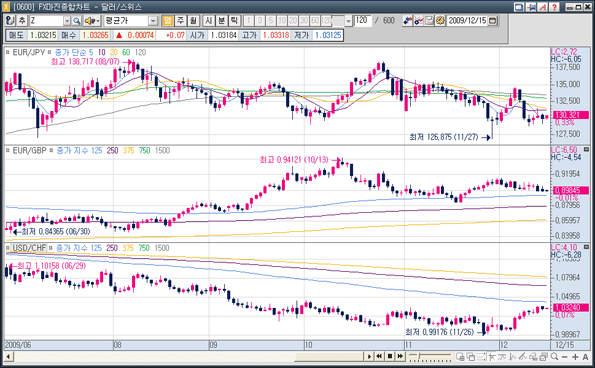Viewport: 595px width, 368px height.
Task: Open the 평균가 combo box
Action: 131,21
